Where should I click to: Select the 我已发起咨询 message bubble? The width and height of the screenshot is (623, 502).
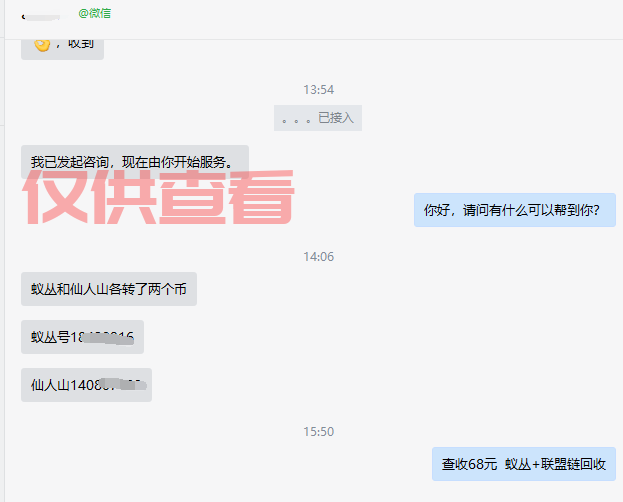[135, 162]
